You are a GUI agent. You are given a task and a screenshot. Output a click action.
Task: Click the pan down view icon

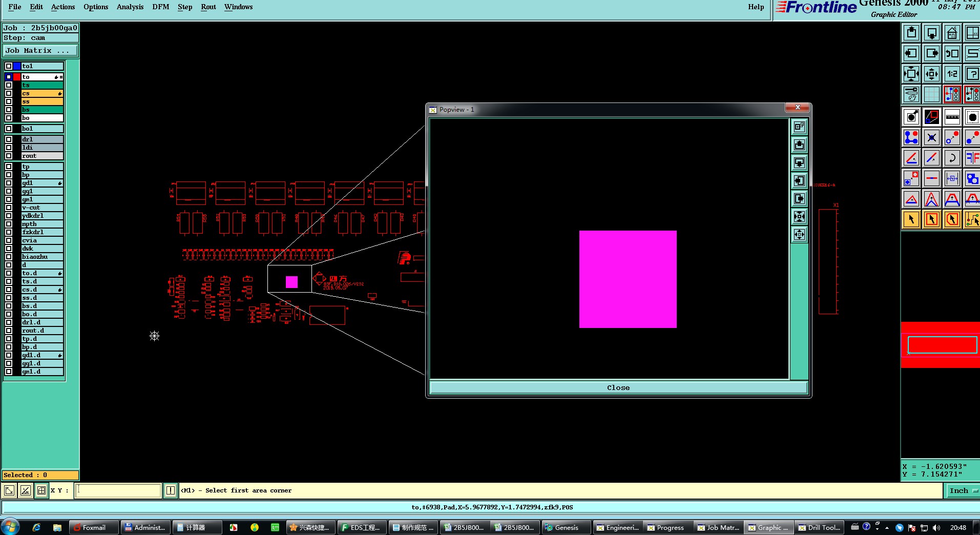click(931, 33)
